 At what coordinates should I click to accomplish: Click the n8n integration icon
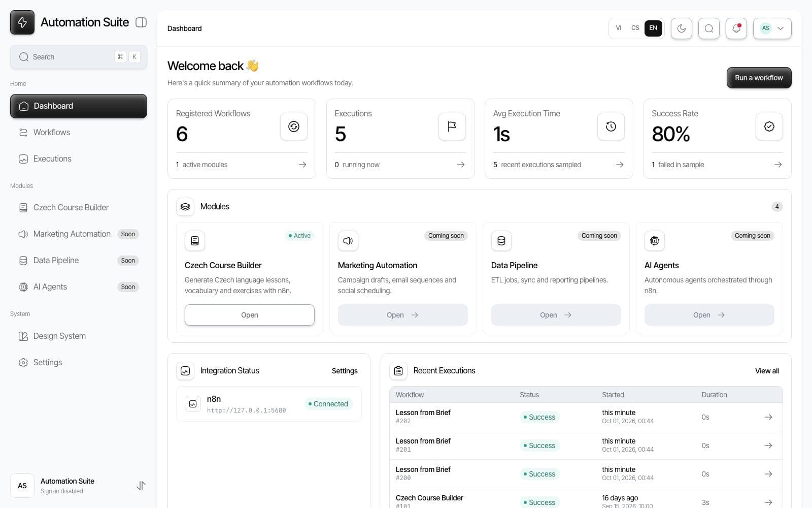pyautogui.click(x=193, y=404)
